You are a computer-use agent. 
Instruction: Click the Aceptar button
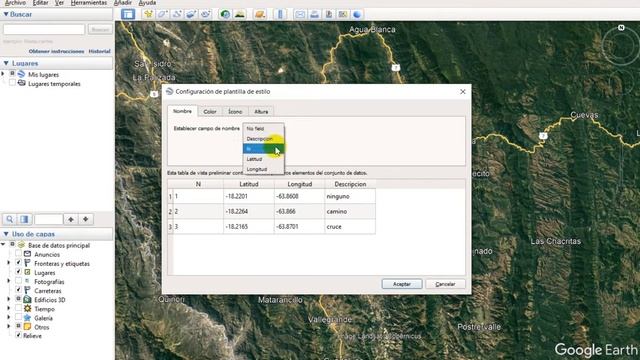tap(402, 284)
